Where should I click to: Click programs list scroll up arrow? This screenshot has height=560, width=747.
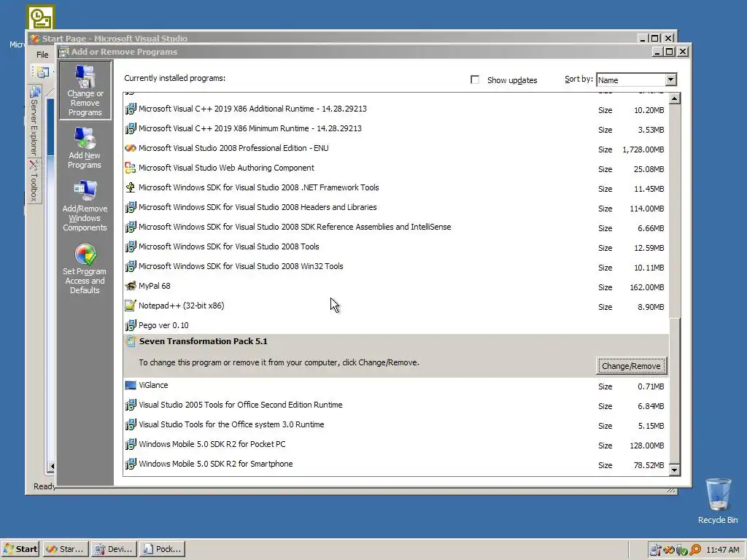point(674,98)
